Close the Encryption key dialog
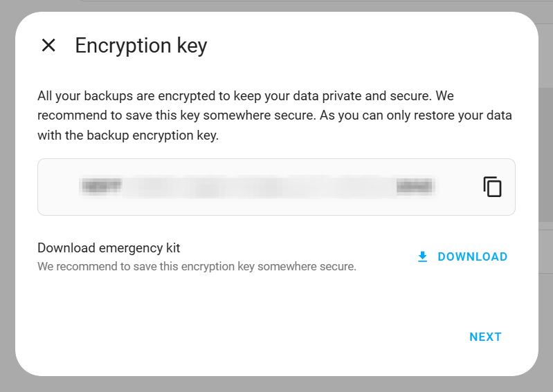The height and width of the screenshot is (392, 553). coord(48,46)
